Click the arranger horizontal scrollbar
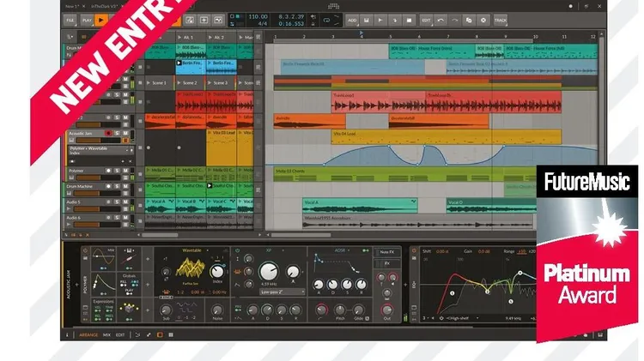This screenshot has height=361, width=644. (x=301, y=235)
